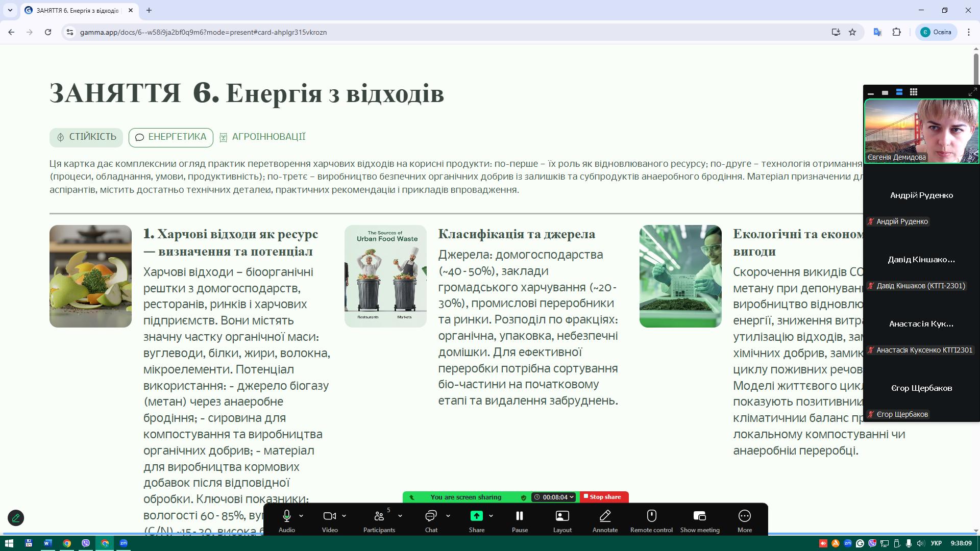Select the ЕНЕРГЕТИКА tag
Screen dimensions: 980x551
[x=171, y=137]
